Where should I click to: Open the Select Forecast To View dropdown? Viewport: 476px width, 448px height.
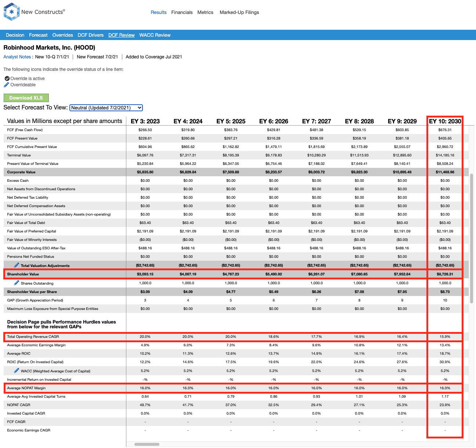pyautogui.click(x=106, y=108)
